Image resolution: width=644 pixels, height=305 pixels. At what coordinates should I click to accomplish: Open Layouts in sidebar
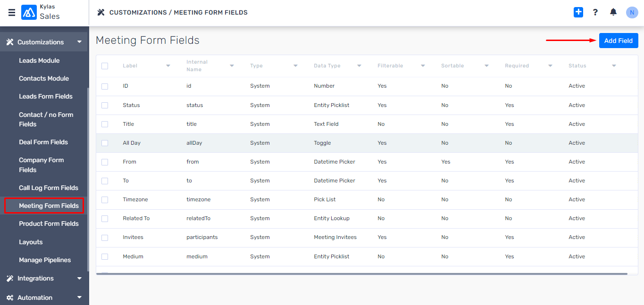(x=31, y=242)
